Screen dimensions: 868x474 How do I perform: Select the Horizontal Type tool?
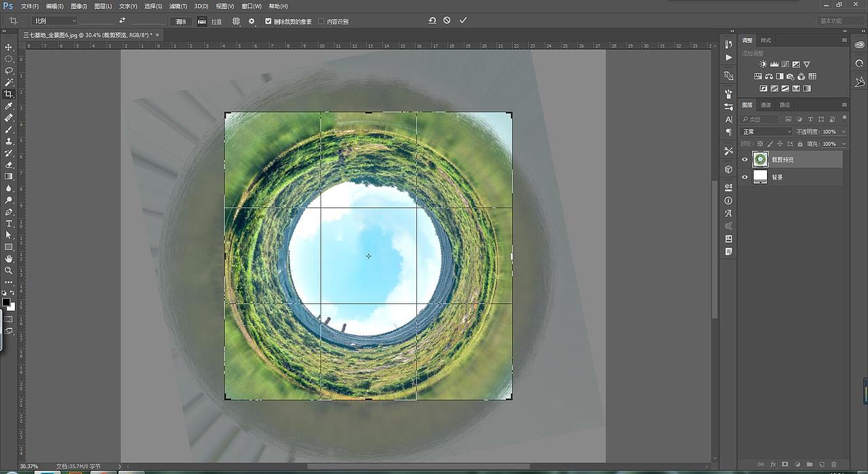[x=9, y=223]
